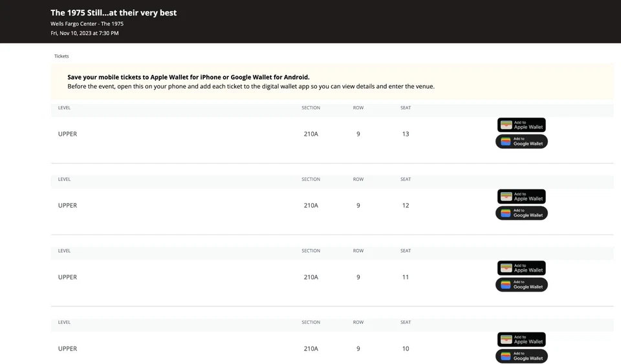Add seat 10 ticket to Google Wallet
Screen dimensions: 621x364
521,356
